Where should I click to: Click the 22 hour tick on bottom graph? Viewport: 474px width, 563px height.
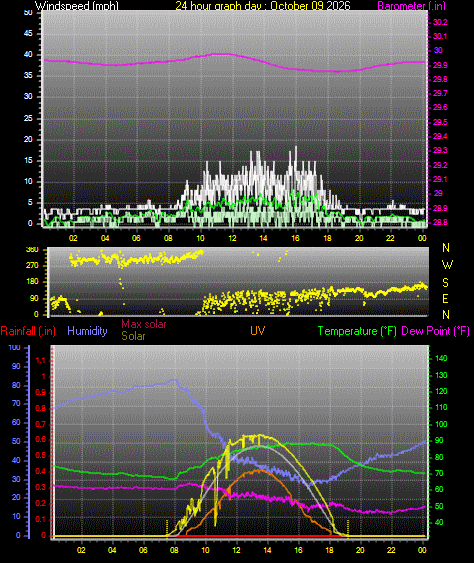391,550
